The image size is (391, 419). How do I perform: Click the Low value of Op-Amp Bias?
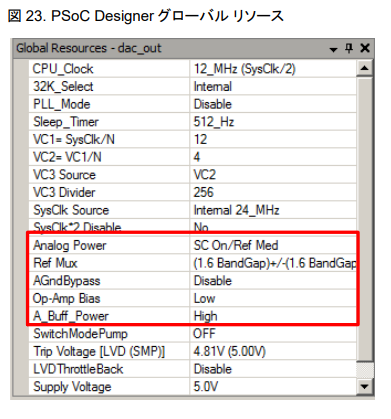click(204, 299)
